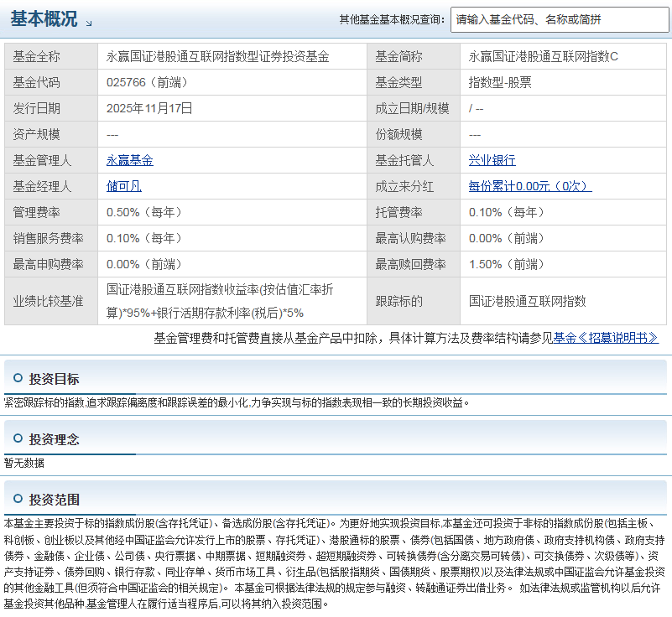Select max subscription fee 0.00%（前端） beside 最高认购费率
Viewport: 672px width, 617px height.
pyautogui.click(x=507, y=238)
